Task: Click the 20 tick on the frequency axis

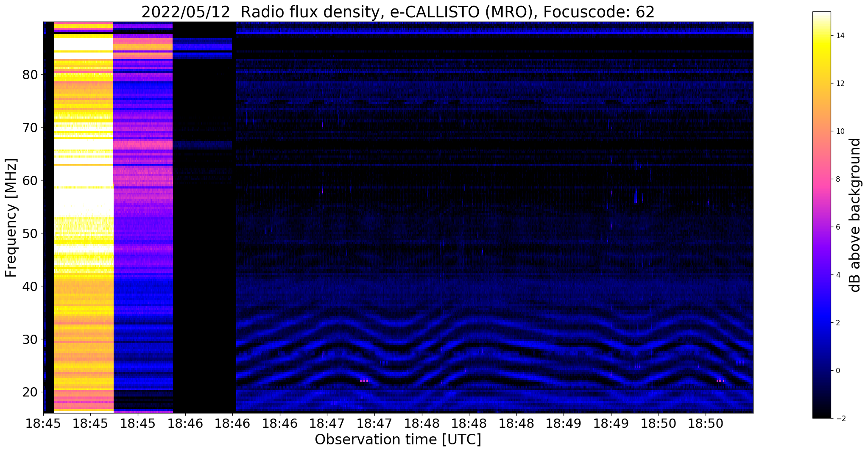Action: coord(30,392)
